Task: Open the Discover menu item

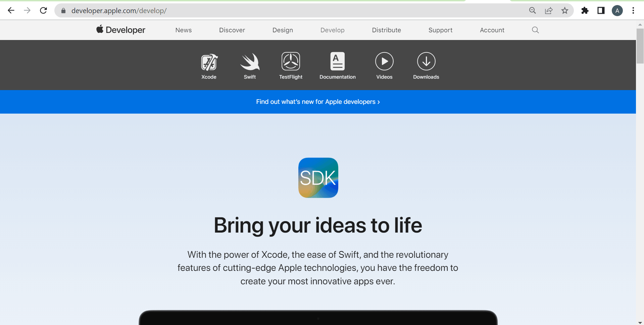Action: pos(232,30)
